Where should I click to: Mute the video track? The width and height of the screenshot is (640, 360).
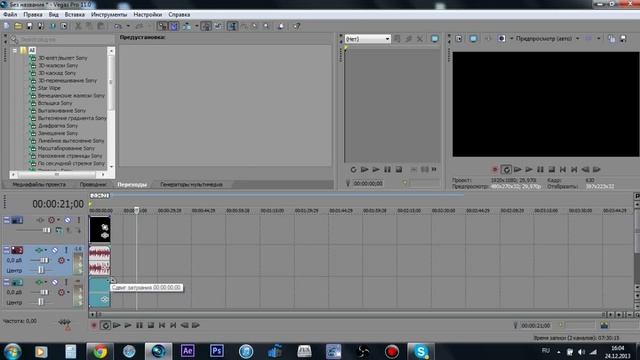(x=67, y=220)
